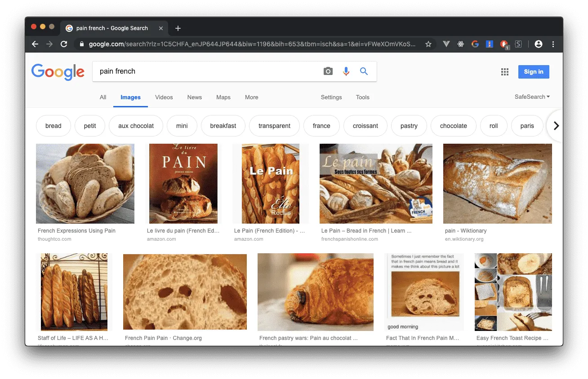
Task: Open the SafeSearch dropdown
Action: (532, 97)
